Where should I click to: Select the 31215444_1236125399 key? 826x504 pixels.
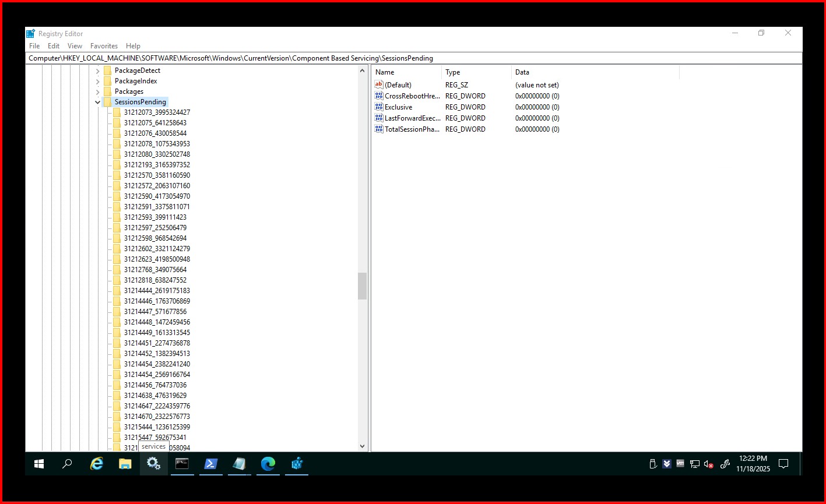coord(157,427)
